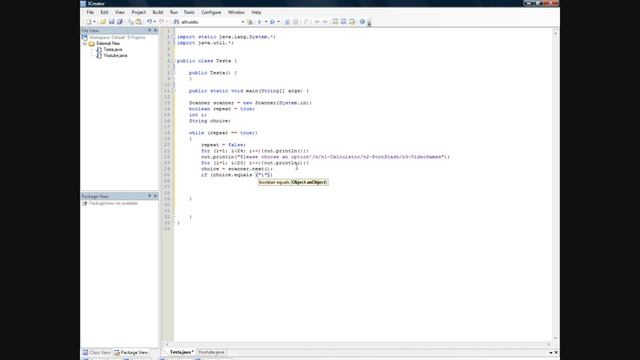Viewport: 640px width, 360px height.
Task: Click the Open file folder icon
Action: tap(103, 22)
